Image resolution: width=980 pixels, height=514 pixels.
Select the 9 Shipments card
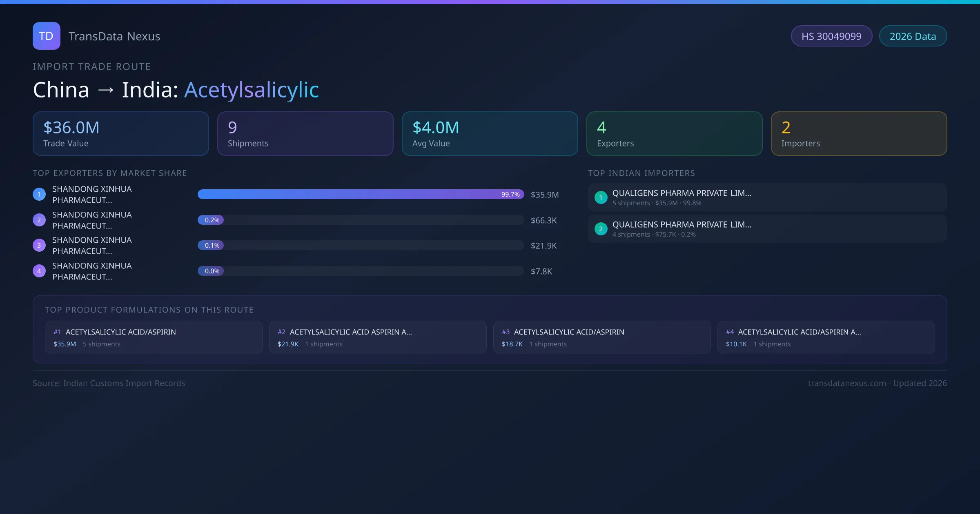coord(305,133)
